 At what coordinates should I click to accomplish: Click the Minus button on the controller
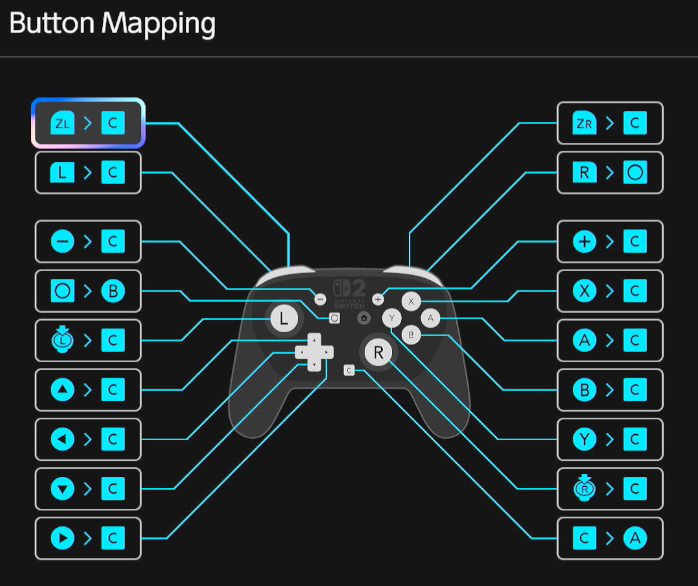[x=320, y=299]
